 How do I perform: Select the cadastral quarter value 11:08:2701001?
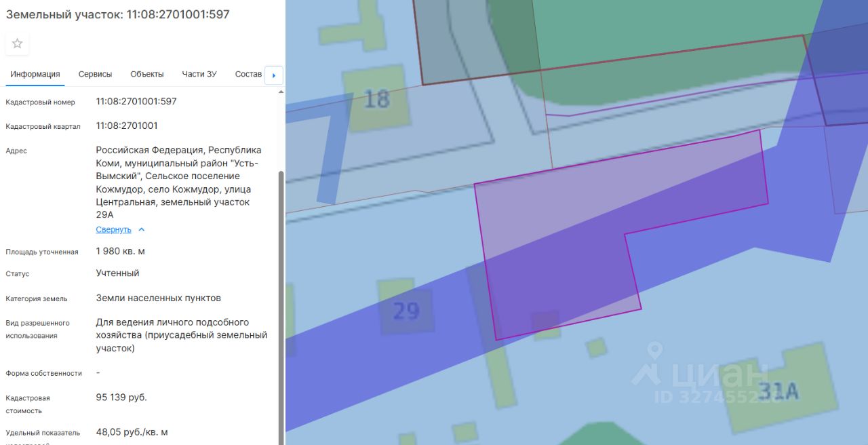click(x=127, y=126)
